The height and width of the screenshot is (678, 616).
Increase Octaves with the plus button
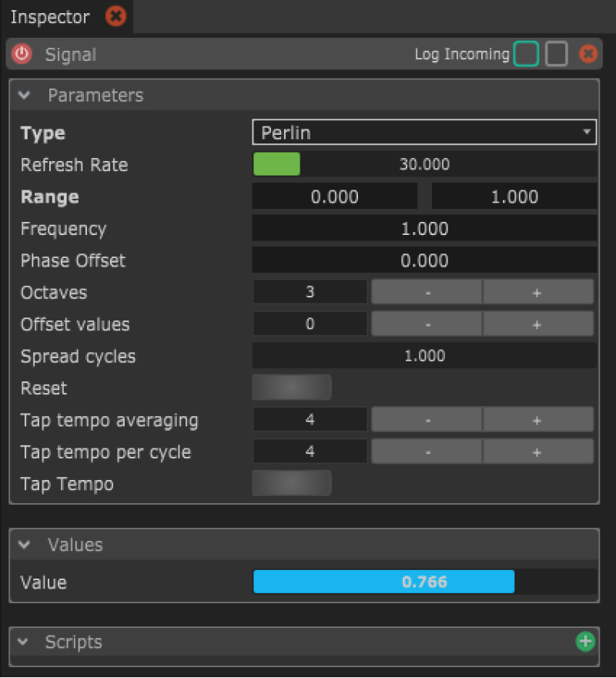[537, 293]
